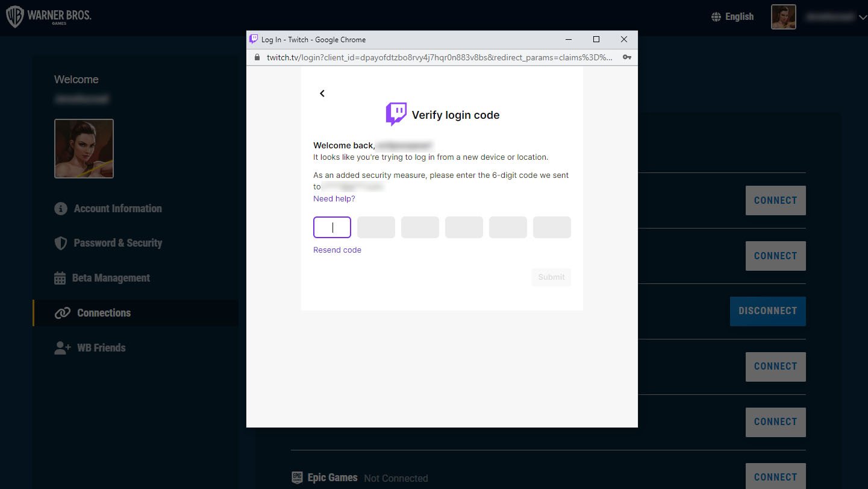Open Password & Security in sidebar
This screenshot has height=489, width=868.
point(118,243)
